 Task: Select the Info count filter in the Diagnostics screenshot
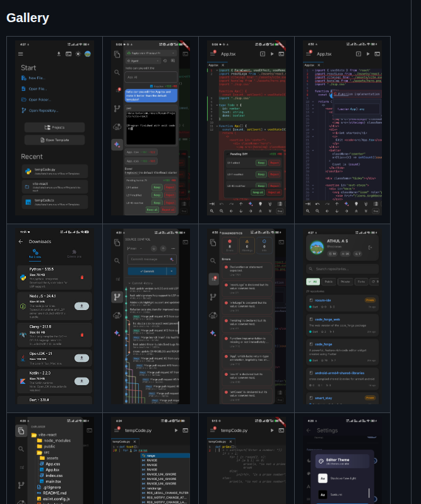264,245
